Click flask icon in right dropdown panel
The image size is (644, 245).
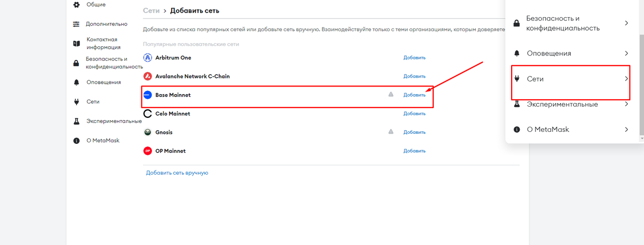[516, 104]
